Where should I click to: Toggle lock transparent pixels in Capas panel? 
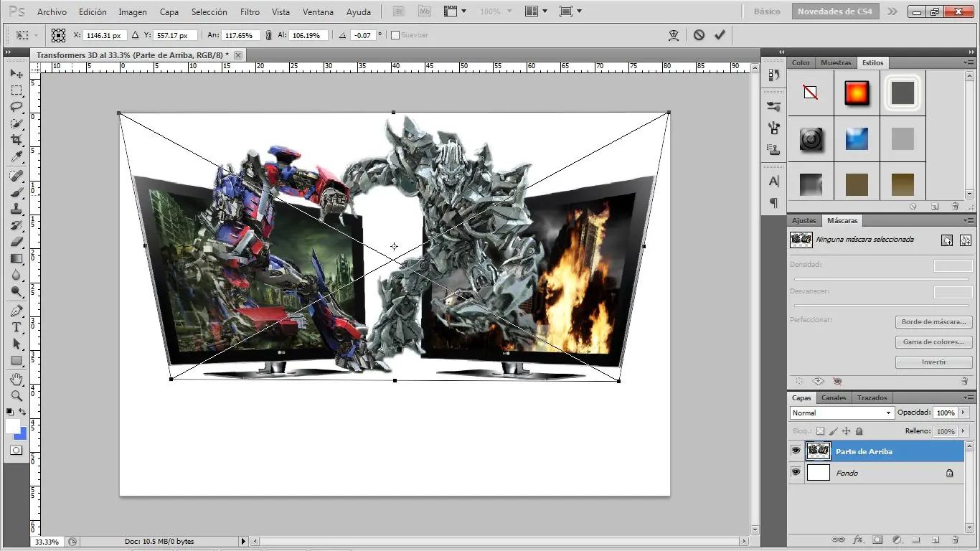tap(820, 431)
